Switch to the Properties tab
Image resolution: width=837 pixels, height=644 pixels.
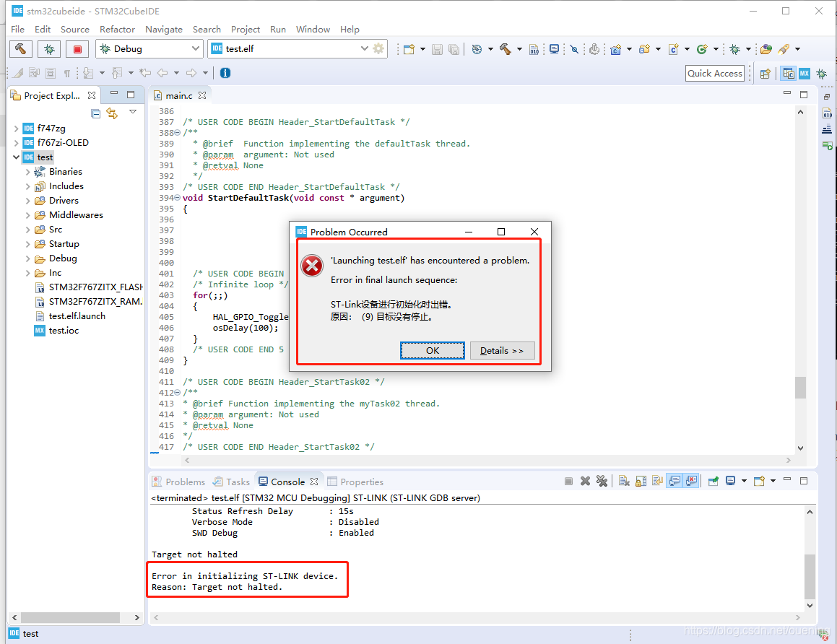point(355,482)
